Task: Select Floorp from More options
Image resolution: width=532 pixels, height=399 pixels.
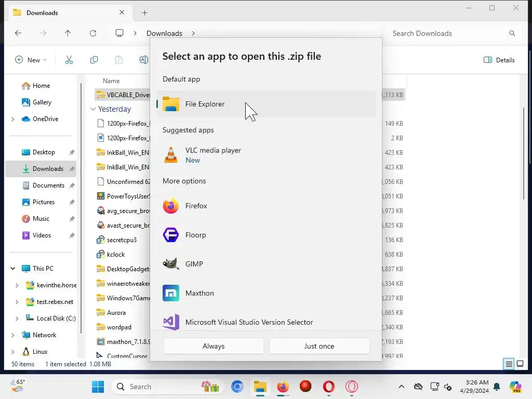Action: (266, 235)
